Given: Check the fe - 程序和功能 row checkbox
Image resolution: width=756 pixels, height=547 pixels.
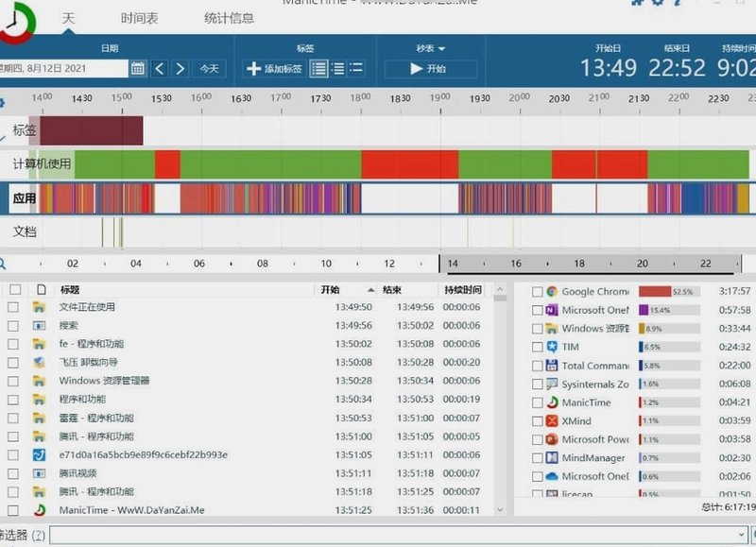Looking at the screenshot, I should [x=13, y=344].
